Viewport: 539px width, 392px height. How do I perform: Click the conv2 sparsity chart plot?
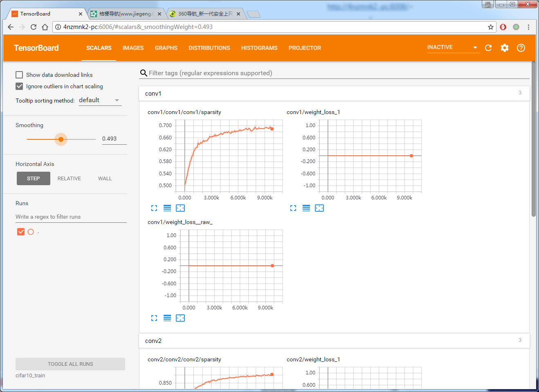click(229, 378)
